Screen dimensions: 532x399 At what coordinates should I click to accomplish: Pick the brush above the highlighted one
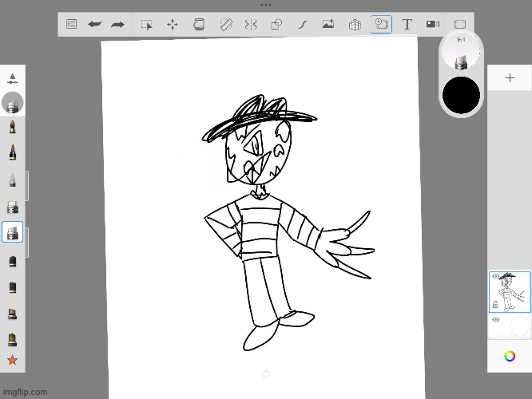click(13, 207)
